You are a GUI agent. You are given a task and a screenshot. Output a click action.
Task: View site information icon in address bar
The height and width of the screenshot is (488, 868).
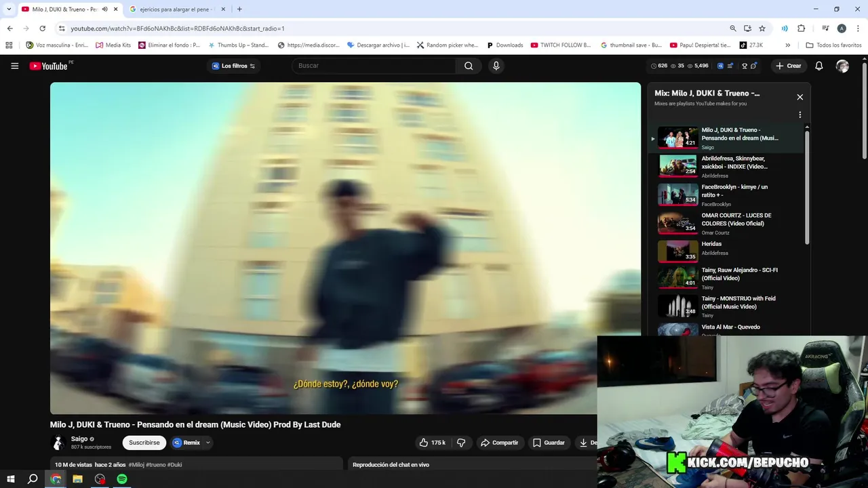(x=62, y=28)
